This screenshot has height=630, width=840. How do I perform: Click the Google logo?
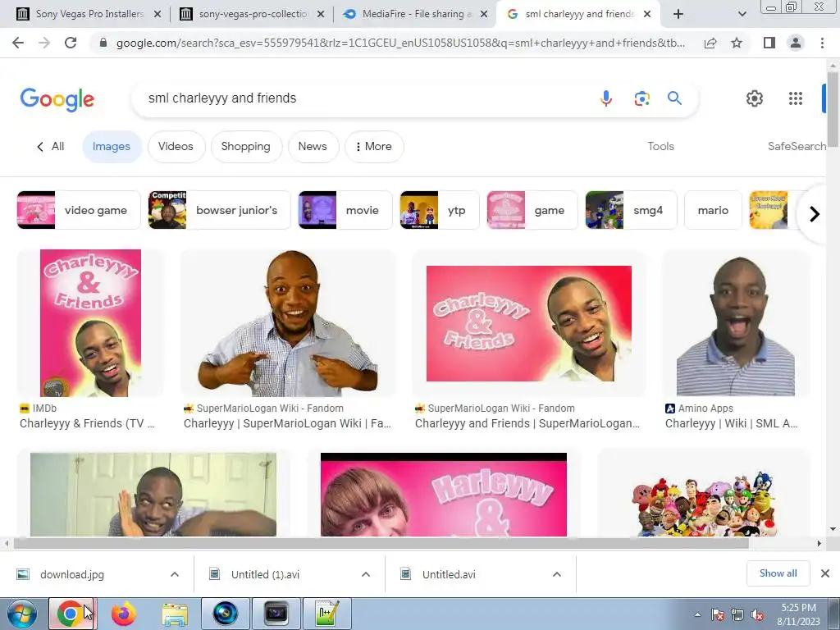(x=57, y=99)
